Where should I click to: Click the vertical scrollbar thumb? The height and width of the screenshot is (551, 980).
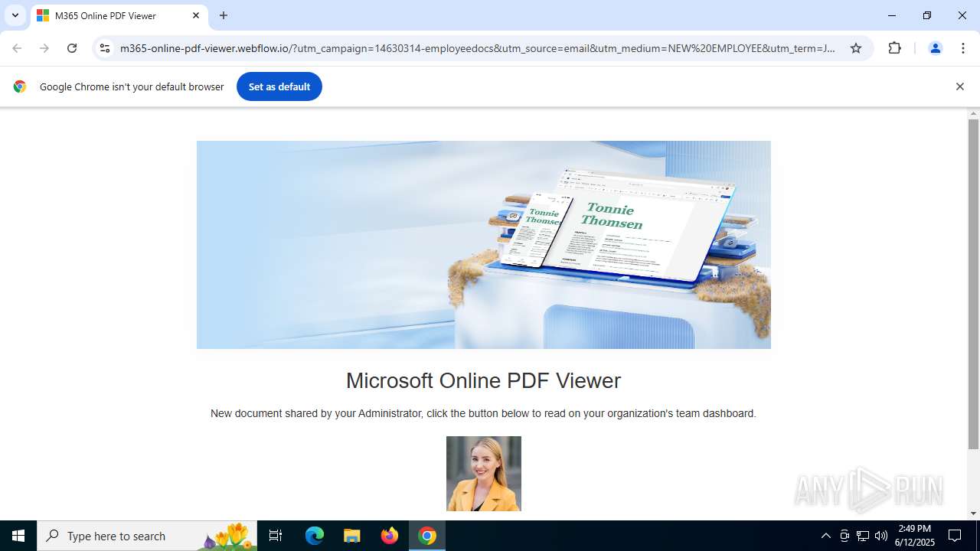coord(973,285)
